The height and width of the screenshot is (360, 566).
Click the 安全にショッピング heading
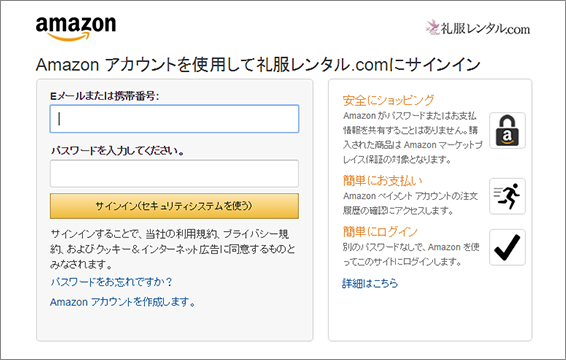click(388, 100)
